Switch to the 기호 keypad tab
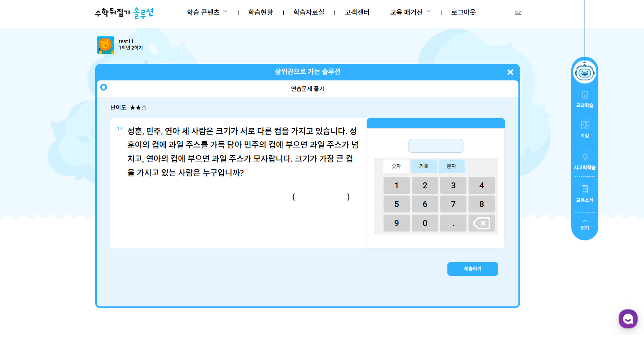This screenshot has width=644, height=361. [x=424, y=166]
